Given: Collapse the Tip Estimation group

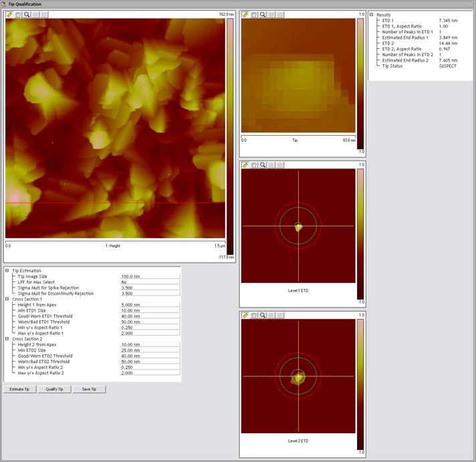Looking at the screenshot, I should [x=7, y=271].
